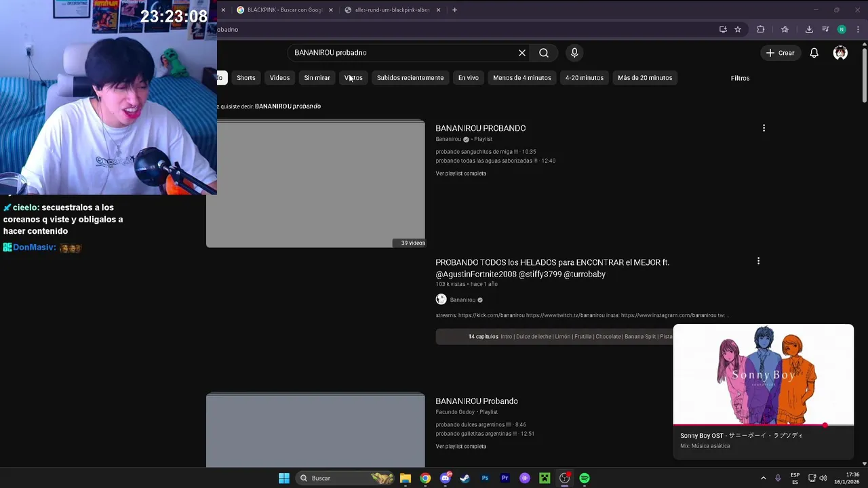Click the Bananirou channel avatar under helados video
The height and width of the screenshot is (488, 868).
[441, 300]
